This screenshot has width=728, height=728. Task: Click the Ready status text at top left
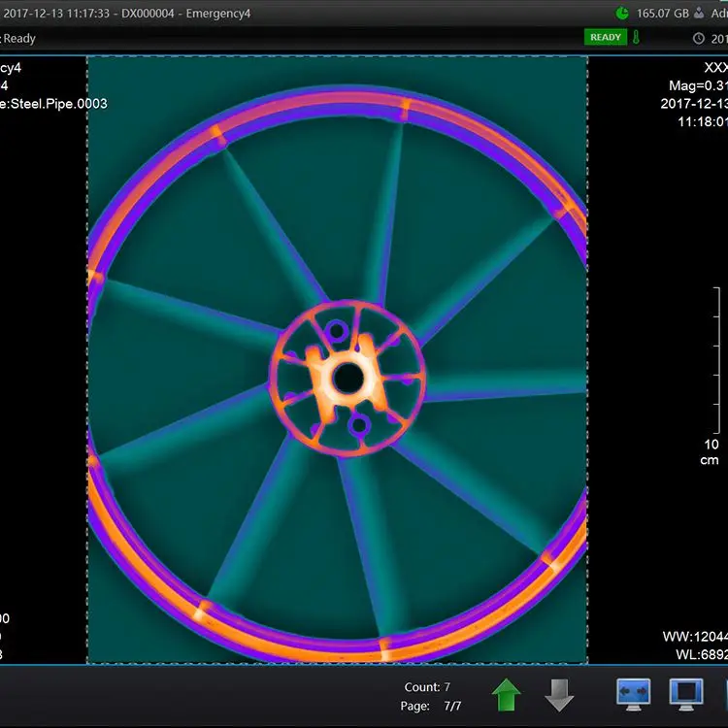point(19,39)
